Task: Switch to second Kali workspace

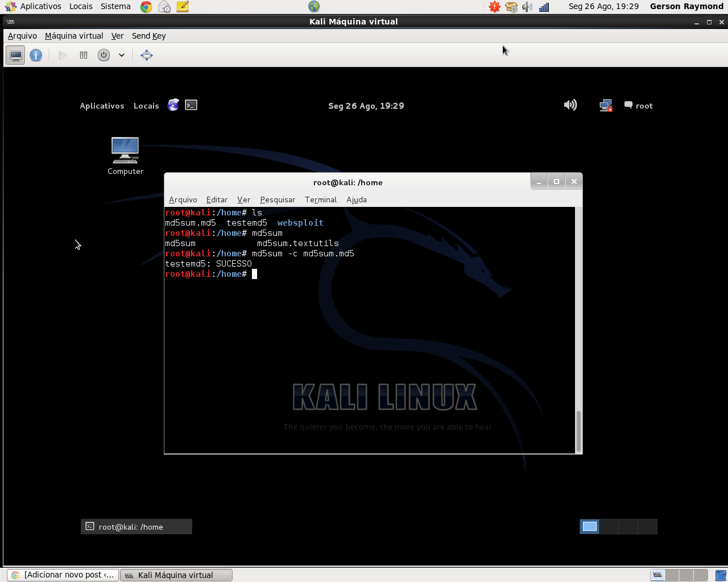Action: pyautogui.click(x=609, y=526)
